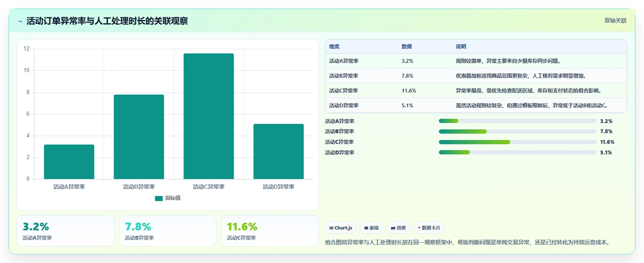The height and width of the screenshot is (263, 644).
Task: Click the lightning icon beside the page title
Action: pos(20,21)
